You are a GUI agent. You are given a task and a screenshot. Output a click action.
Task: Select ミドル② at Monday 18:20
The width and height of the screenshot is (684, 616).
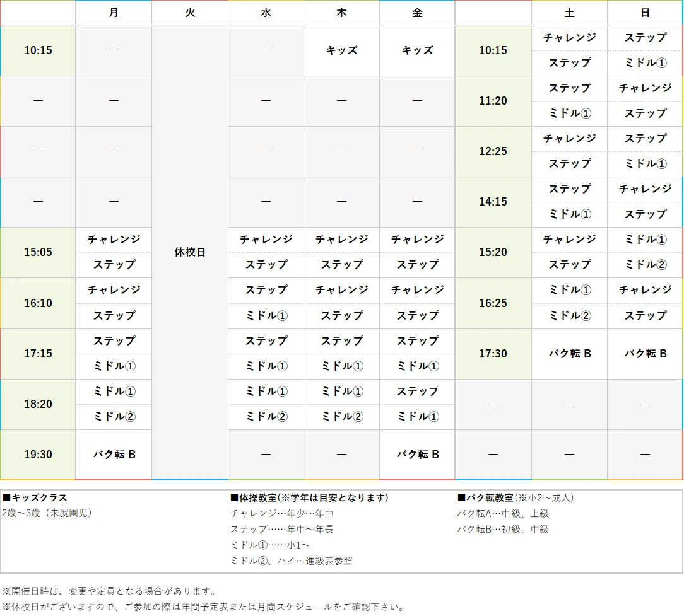114,416
